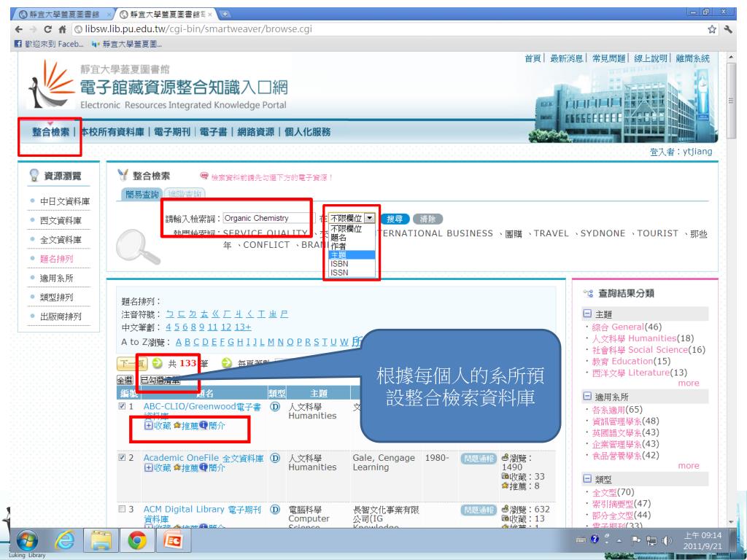The height and width of the screenshot is (560, 747).
Task: Open 簡介 info for ABC-CLIO/Greenwood
Action: (212, 426)
